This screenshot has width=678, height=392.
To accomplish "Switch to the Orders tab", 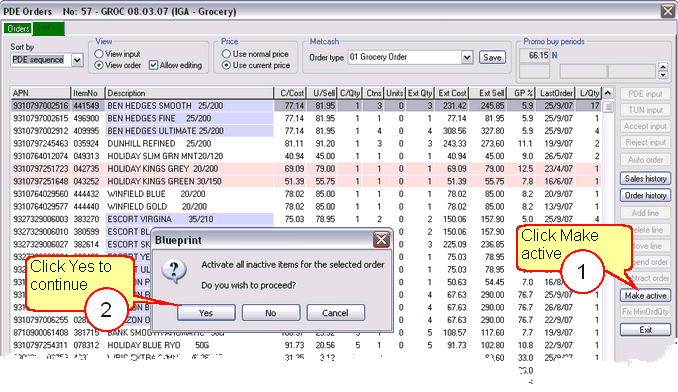I will tap(18, 29).
